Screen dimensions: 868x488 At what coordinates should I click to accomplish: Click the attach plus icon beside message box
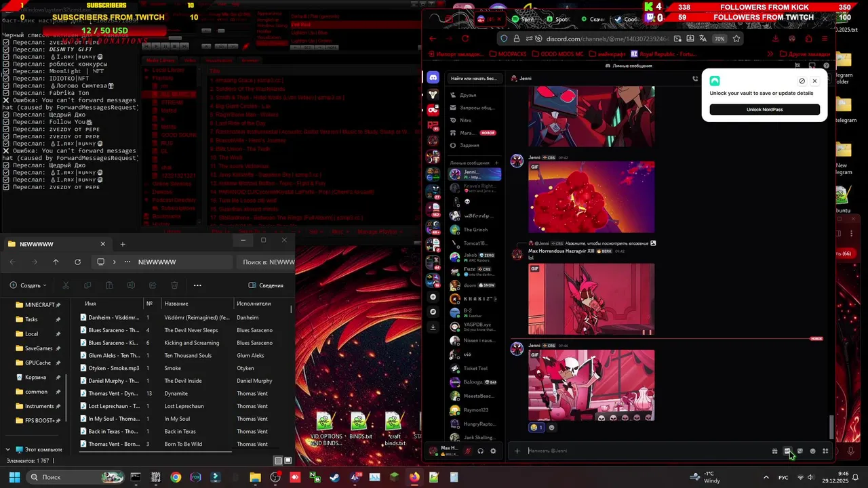point(517,451)
